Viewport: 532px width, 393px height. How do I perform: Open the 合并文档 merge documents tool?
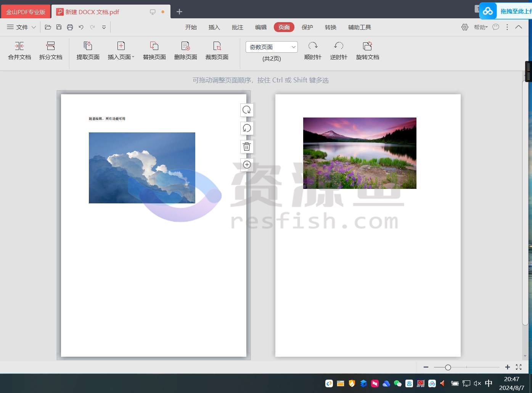tap(19, 51)
